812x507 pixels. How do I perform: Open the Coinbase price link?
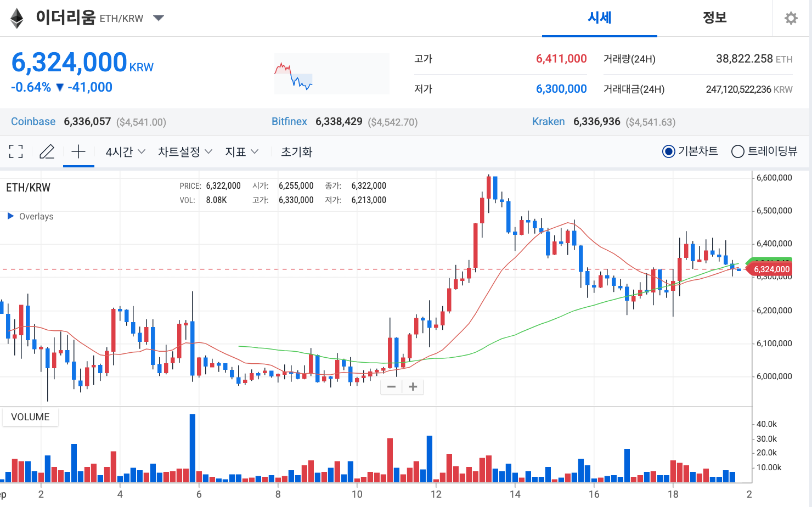click(x=33, y=121)
